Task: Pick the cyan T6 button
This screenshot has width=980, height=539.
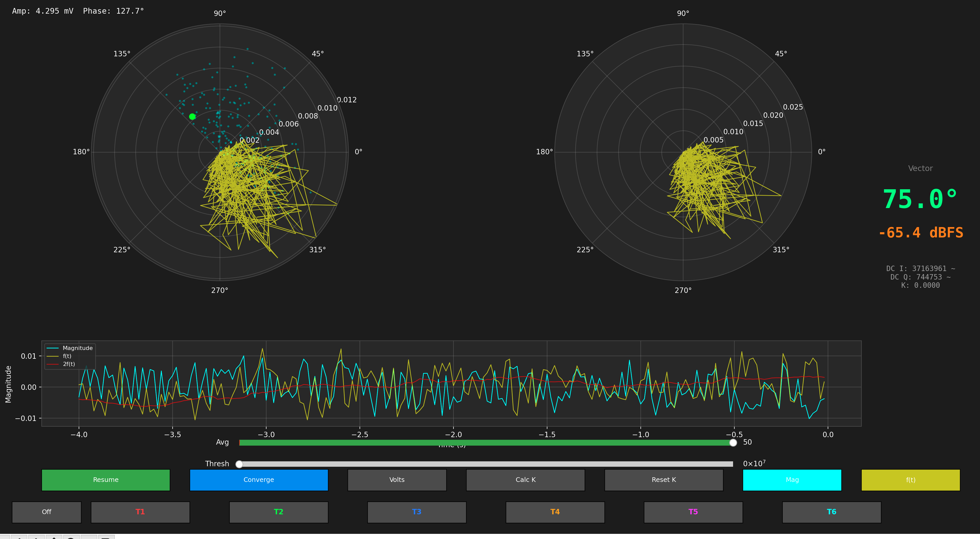Action: [x=831, y=512]
